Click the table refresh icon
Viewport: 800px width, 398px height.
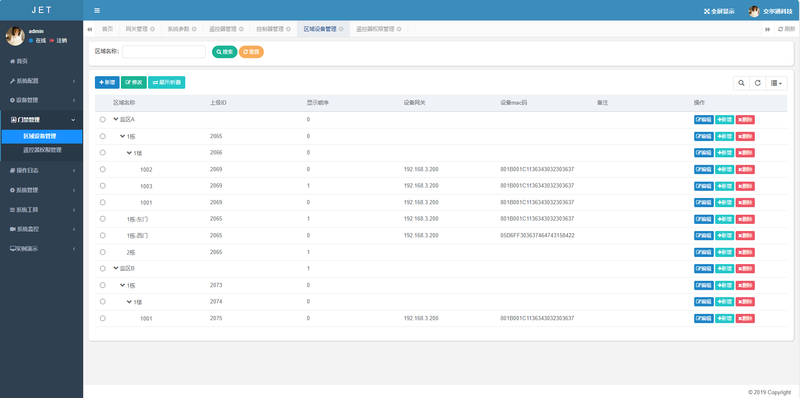tap(758, 83)
